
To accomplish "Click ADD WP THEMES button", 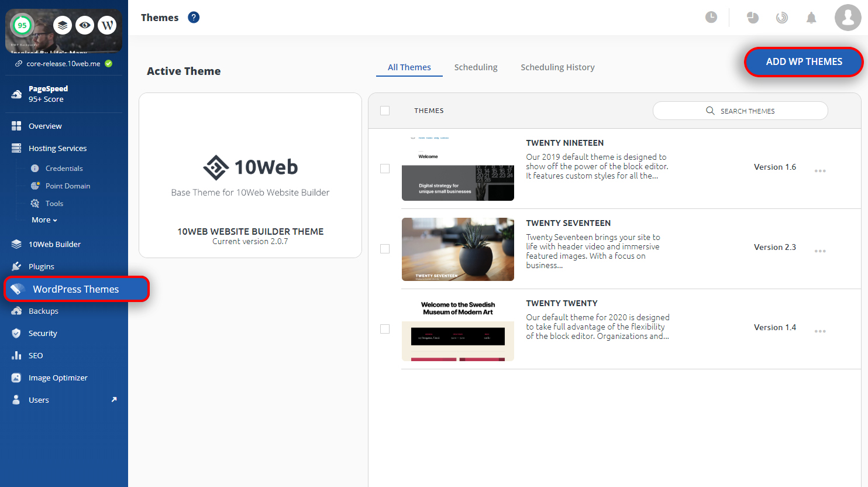I will click(x=804, y=61).
